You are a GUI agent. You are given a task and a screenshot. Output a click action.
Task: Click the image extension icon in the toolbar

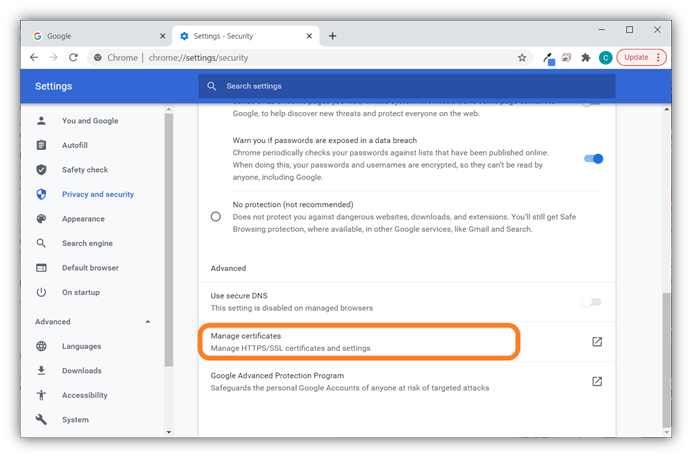pyautogui.click(x=566, y=57)
